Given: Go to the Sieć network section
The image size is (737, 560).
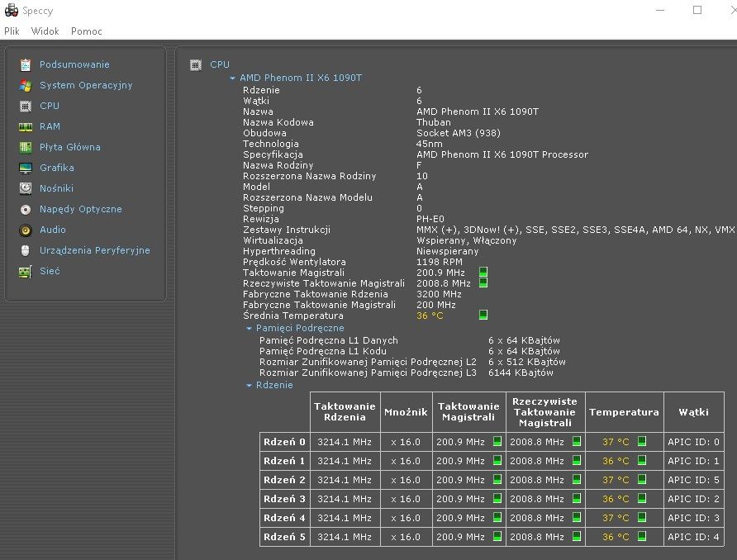Looking at the screenshot, I should [50, 271].
